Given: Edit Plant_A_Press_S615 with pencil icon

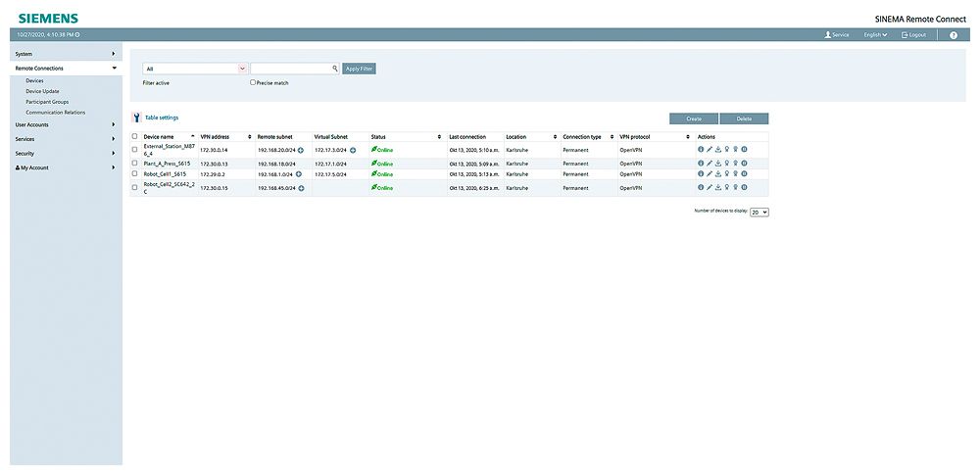Looking at the screenshot, I should coord(710,164).
